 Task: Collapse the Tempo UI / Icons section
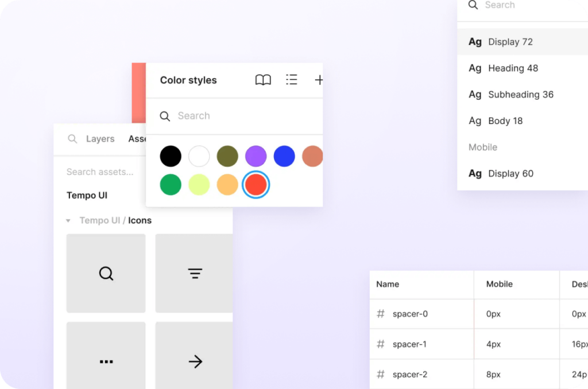[x=68, y=220]
